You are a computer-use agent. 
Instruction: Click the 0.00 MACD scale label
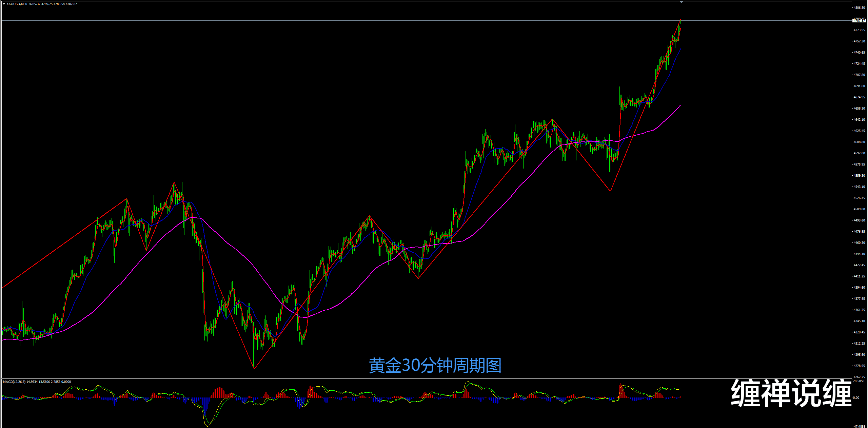pyautogui.click(x=856, y=397)
